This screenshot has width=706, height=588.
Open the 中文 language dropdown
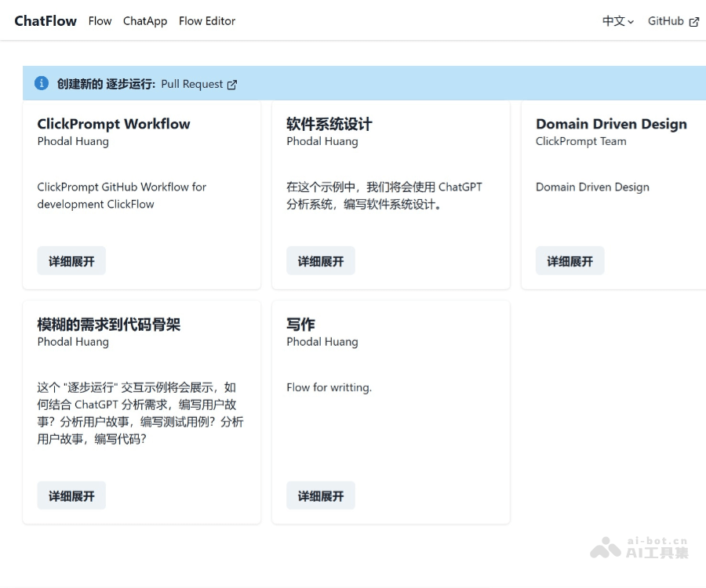[x=617, y=21]
